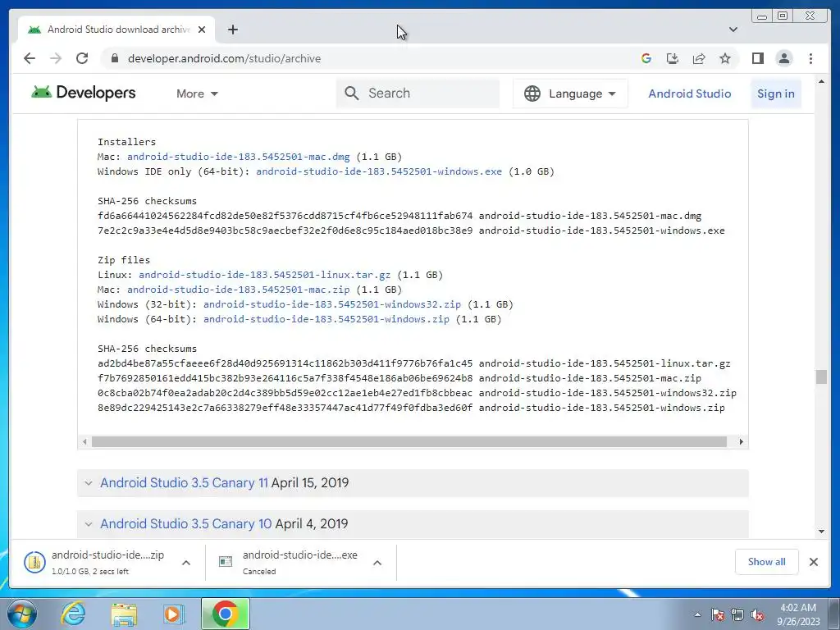Open the More dropdown menu
Viewport: 840px width, 630px height.
click(x=197, y=94)
